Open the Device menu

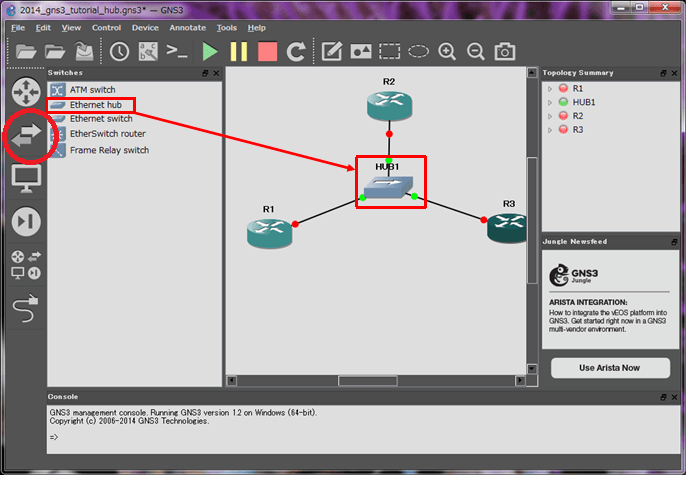tap(145, 28)
